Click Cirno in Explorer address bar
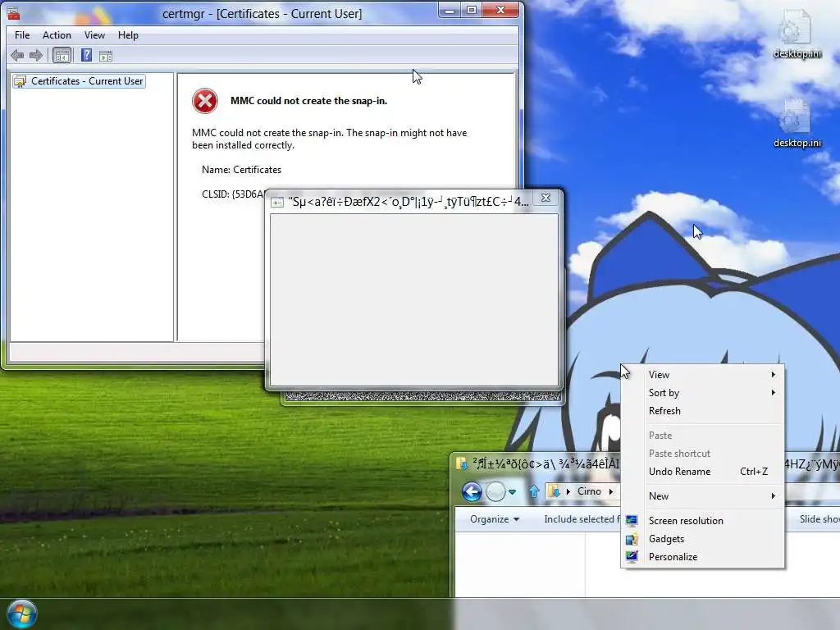840x630 pixels. coord(589,491)
